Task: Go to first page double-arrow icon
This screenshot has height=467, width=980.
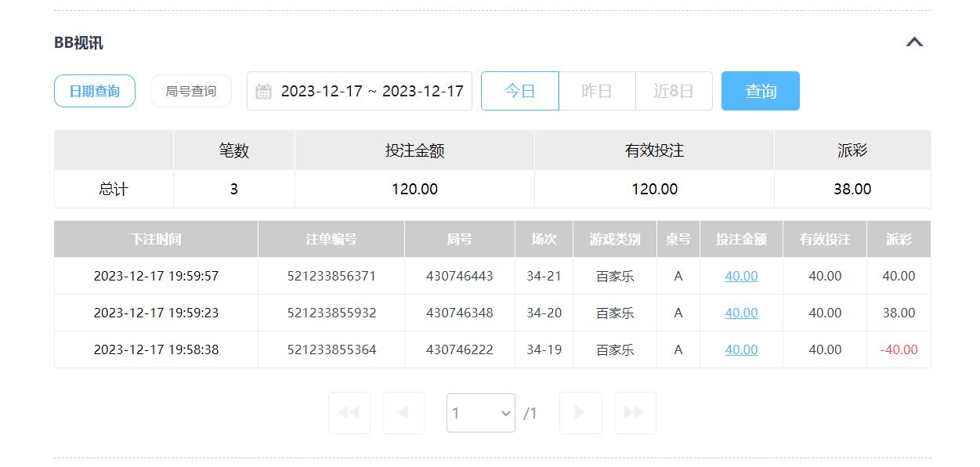Action: pyautogui.click(x=349, y=413)
